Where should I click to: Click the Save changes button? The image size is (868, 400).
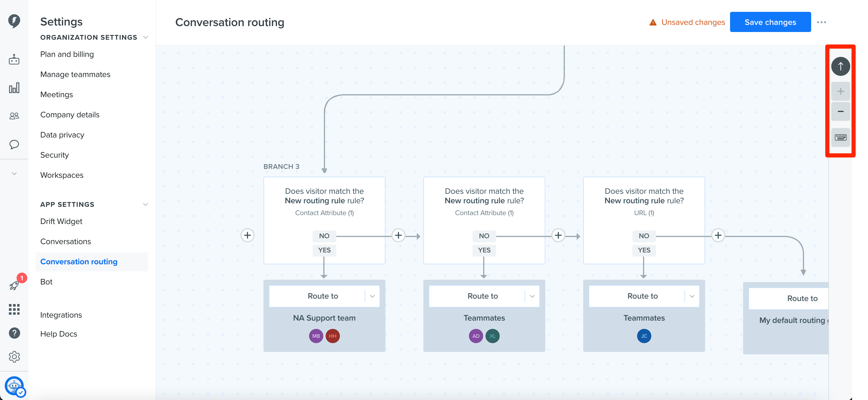[x=770, y=22]
